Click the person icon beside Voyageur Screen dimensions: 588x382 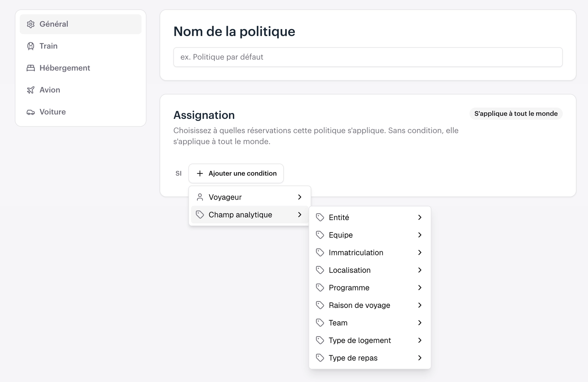[200, 197]
